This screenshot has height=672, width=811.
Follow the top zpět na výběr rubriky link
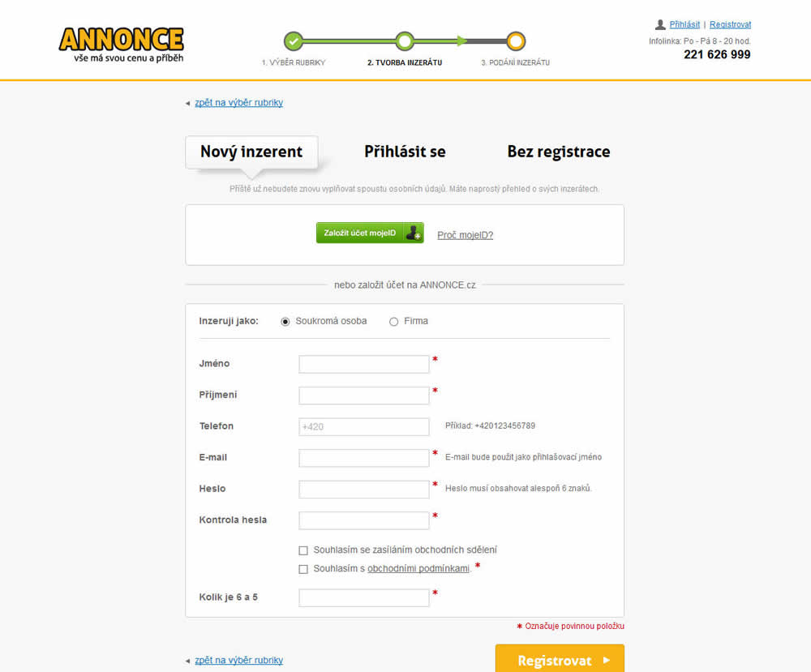238,103
